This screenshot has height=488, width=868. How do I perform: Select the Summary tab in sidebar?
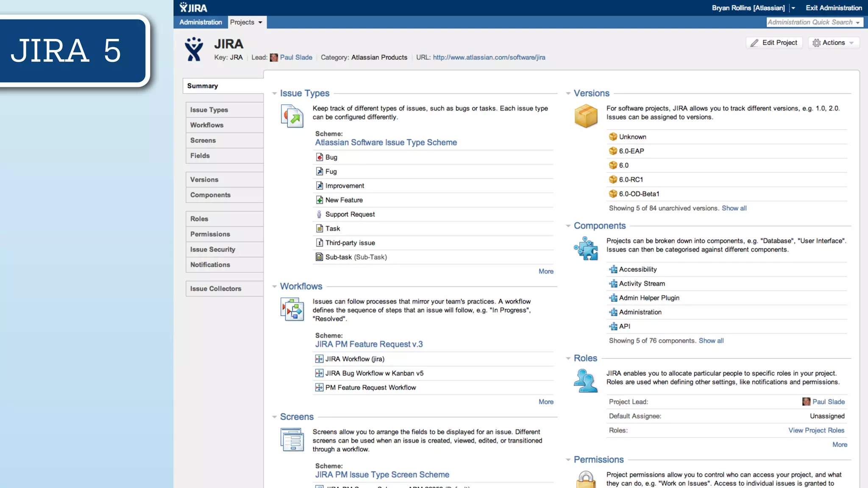pyautogui.click(x=223, y=86)
